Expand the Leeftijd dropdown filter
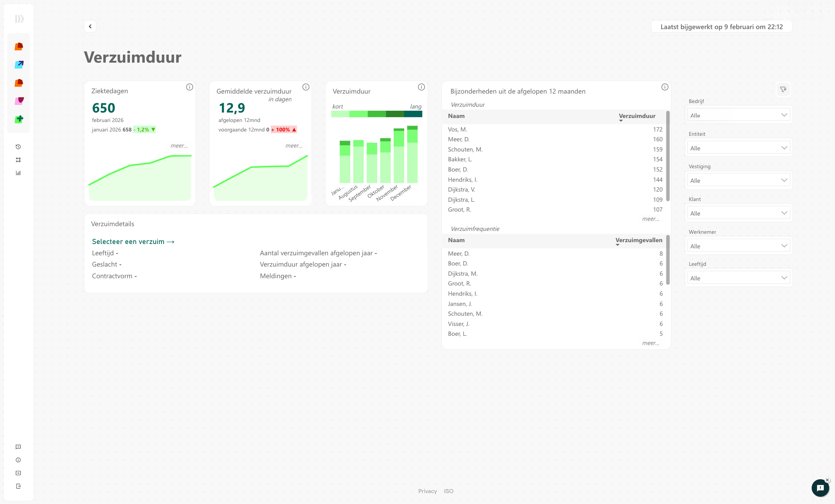The height and width of the screenshot is (504, 835). click(x=738, y=278)
